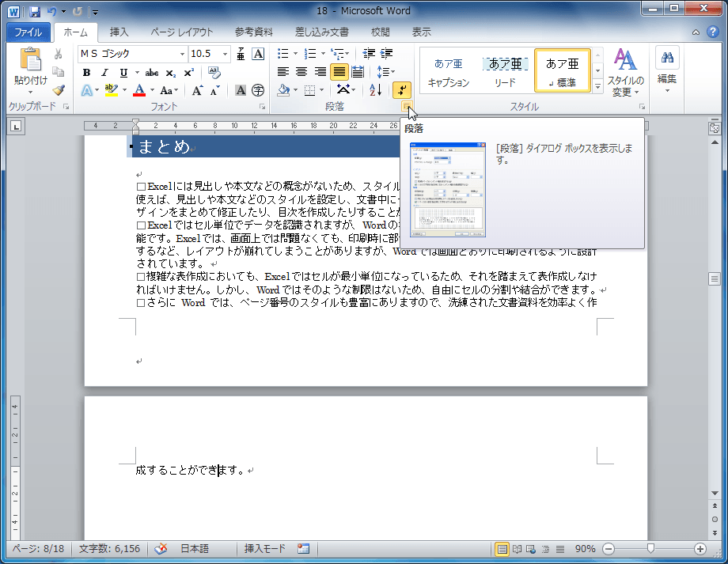Image resolution: width=728 pixels, height=564 pixels.
Task: Click the phonetic guide (ruby) icon
Action: (x=241, y=54)
